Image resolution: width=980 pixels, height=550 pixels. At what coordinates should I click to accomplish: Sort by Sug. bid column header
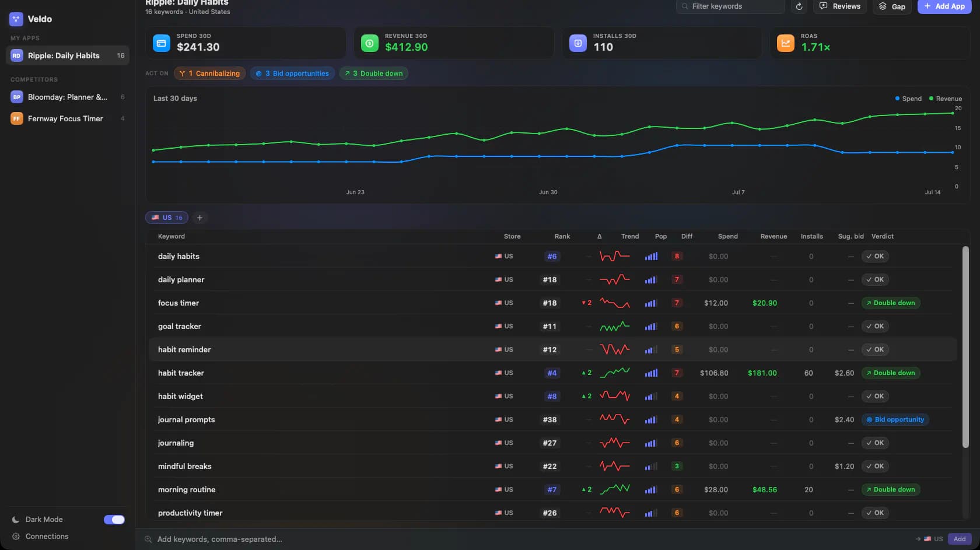point(850,236)
